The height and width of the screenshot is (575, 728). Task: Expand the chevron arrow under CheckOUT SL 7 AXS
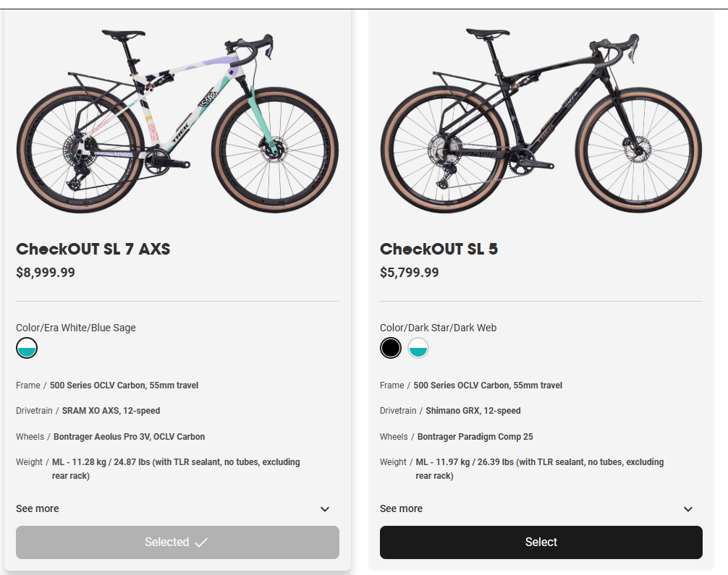[x=325, y=509]
